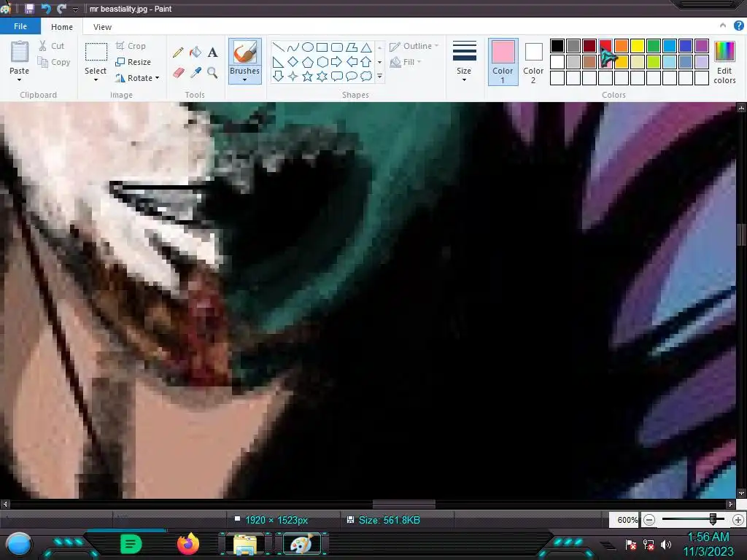Expand the Select options dropdown
Image resolution: width=747 pixels, height=560 pixels.
[96, 80]
